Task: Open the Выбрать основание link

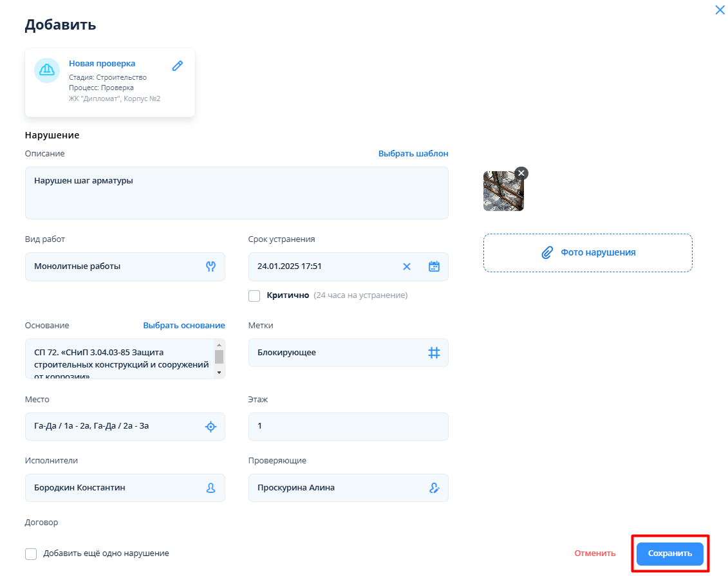Action: coord(183,326)
